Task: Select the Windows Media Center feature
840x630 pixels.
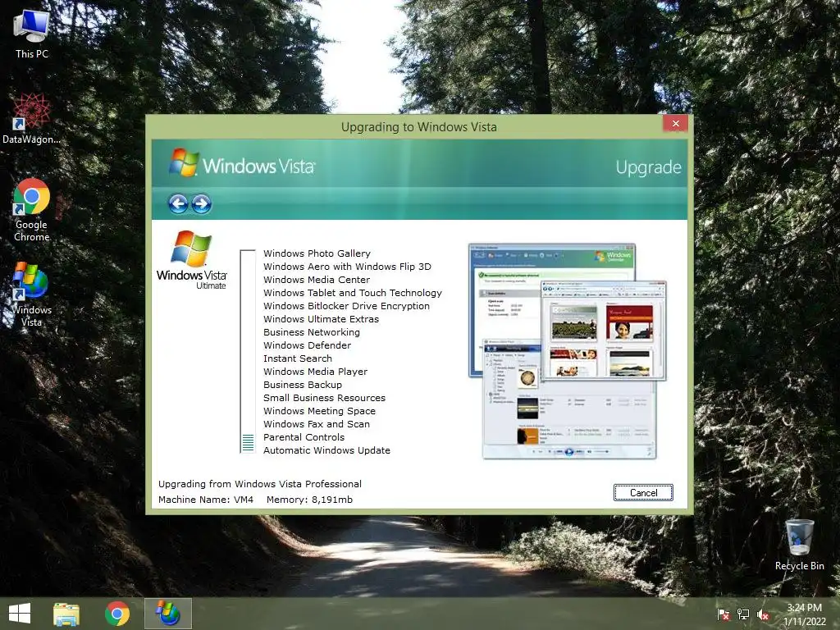Action: (x=317, y=280)
